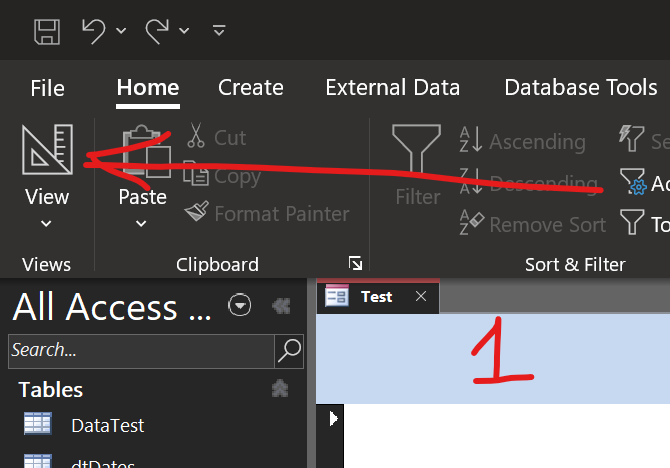The height and width of the screenshot is (468, 670).
Task: Collapse the Tables group in navigation pane
Action: (281, 388)
